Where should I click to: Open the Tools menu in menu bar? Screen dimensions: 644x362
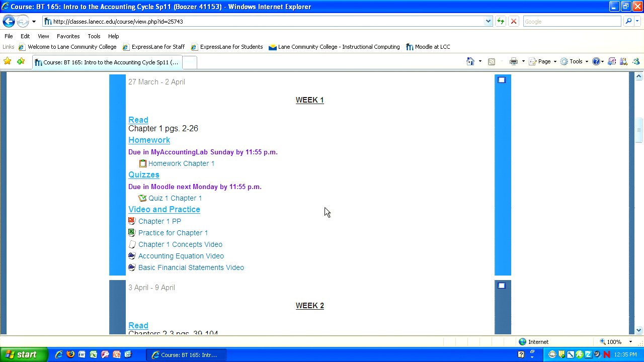94,36
